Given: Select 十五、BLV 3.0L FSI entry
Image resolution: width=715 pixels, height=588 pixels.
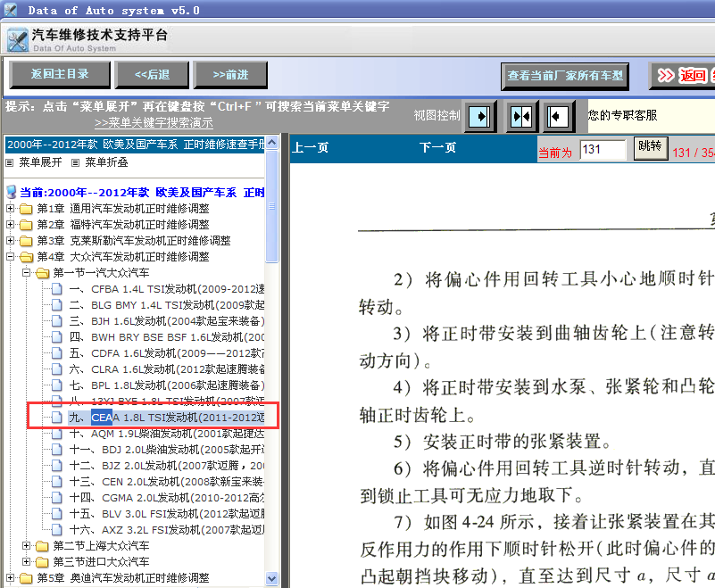Looking at the screenshot, I should click(x=167, y=514).
